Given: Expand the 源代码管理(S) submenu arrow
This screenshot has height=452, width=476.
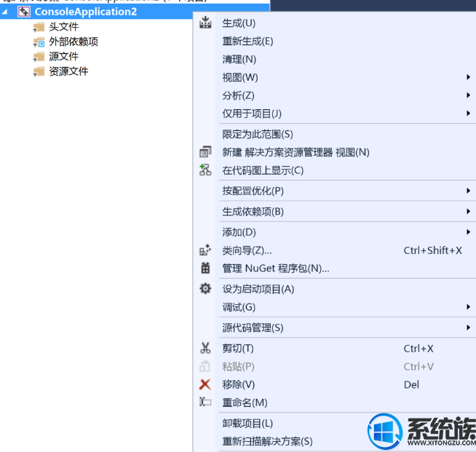Looking at the screenshot, I should click(469, 328).
